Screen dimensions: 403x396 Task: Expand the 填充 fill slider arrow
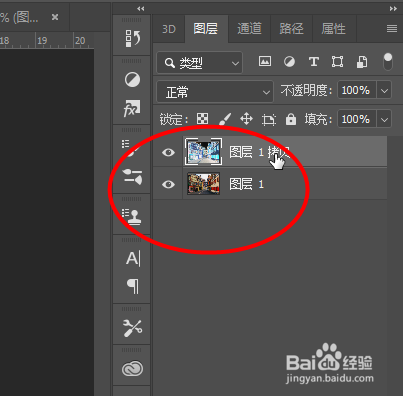pos(384,119)
